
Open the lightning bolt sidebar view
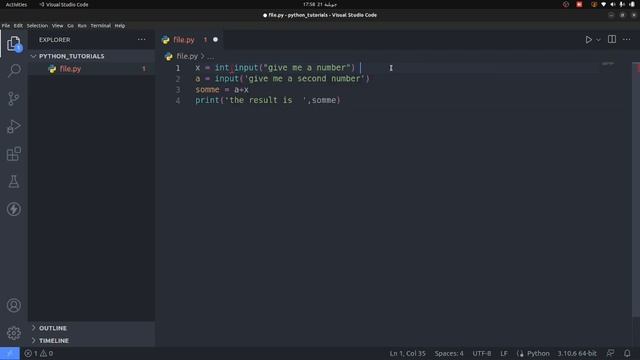click(14, 209)
